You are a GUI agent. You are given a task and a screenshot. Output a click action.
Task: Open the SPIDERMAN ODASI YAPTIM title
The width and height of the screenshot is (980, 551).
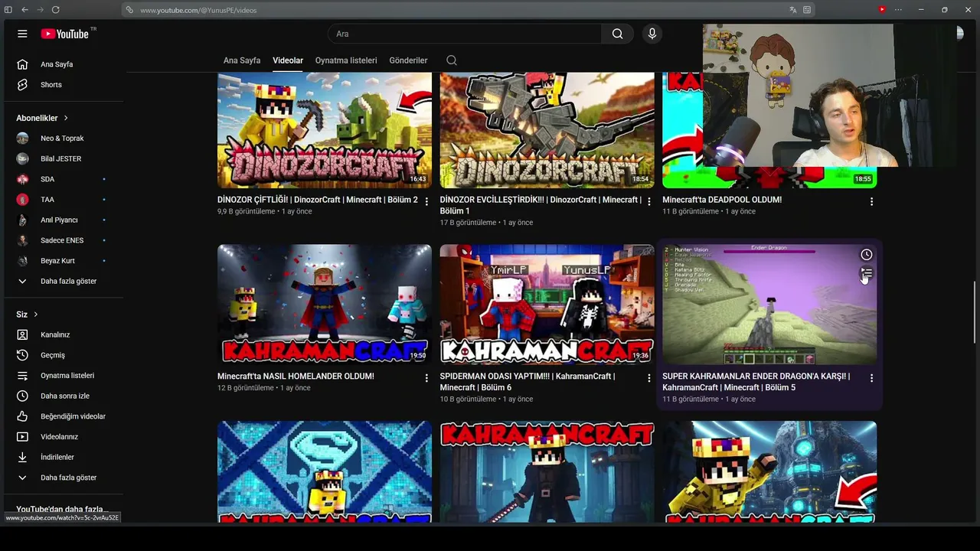coord(528,382)
